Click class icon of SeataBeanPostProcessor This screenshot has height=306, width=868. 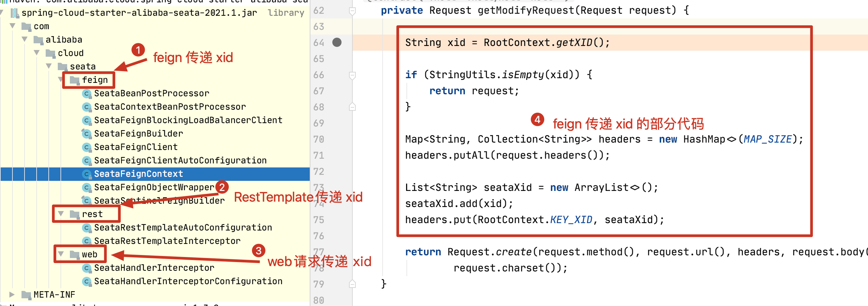tap(87, 94)
